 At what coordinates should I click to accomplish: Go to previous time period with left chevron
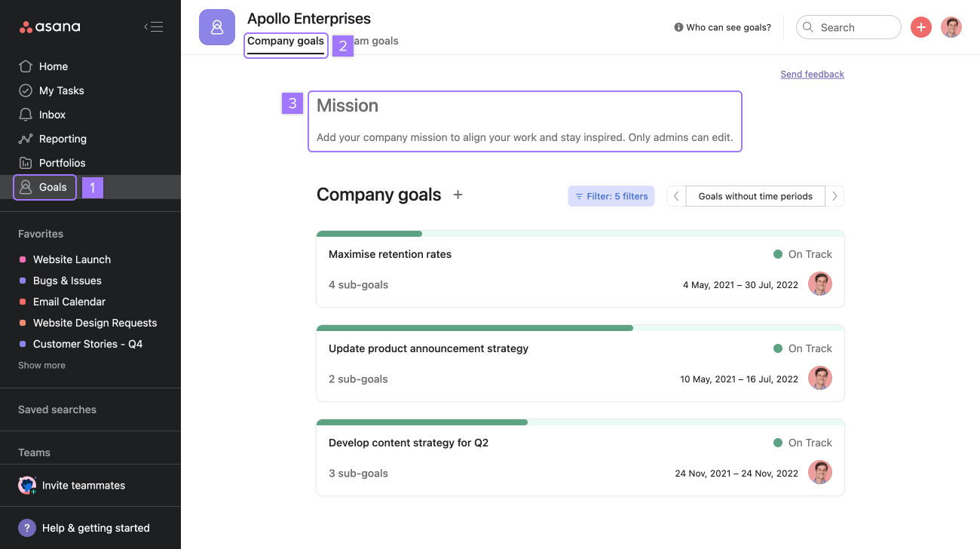coord(676,196)
